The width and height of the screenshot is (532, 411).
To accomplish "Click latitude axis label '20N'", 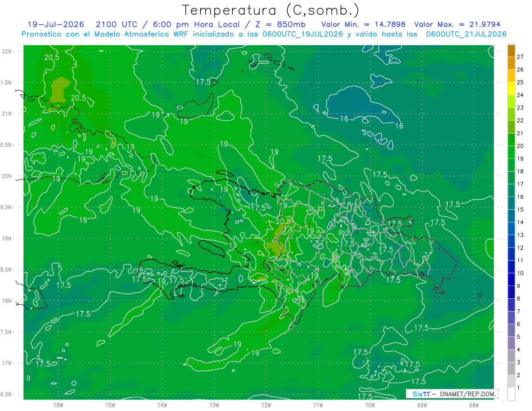I will click(x=7, y=176).
